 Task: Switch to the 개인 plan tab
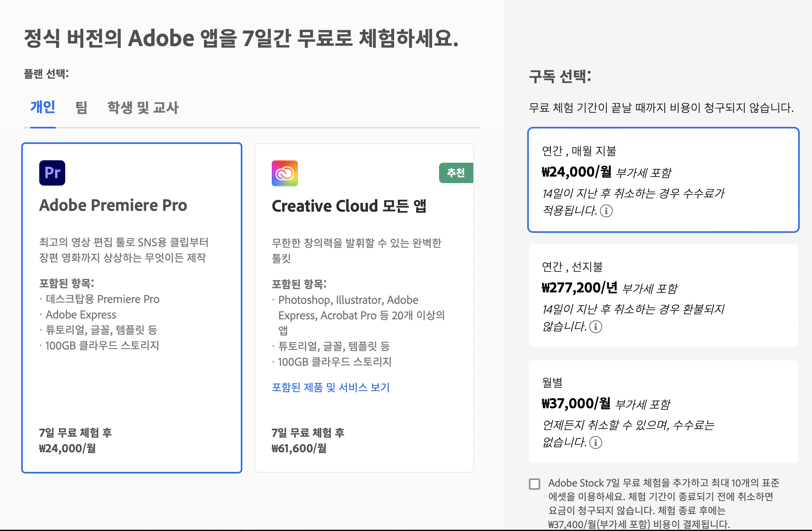43,107
